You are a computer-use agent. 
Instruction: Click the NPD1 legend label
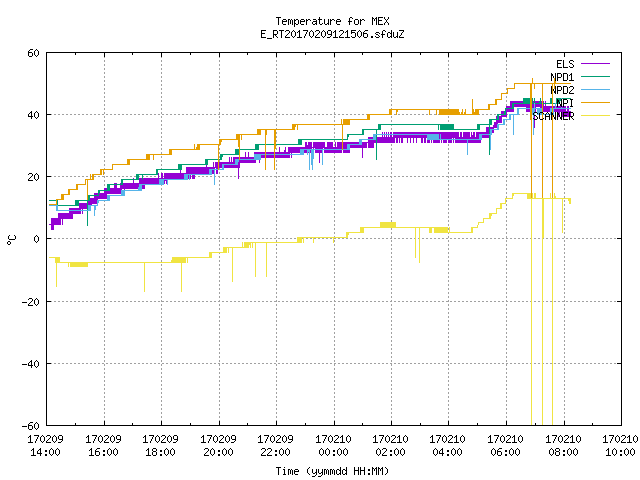coord(562,77)
